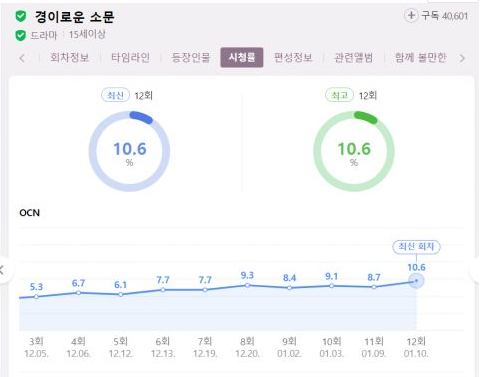The width and height of the screenshot is (486, 377).
Task: Go to previous panel using left edge arrow
Action: click(x=3, y=269)
